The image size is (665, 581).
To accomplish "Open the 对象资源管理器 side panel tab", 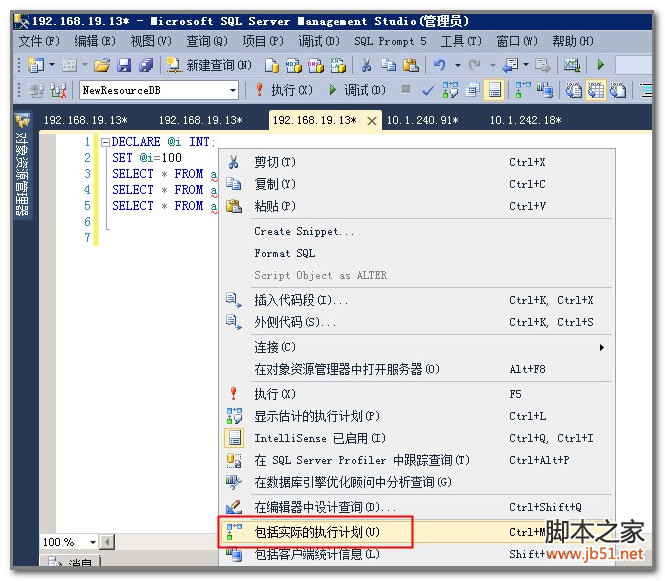I will point(22,166).
